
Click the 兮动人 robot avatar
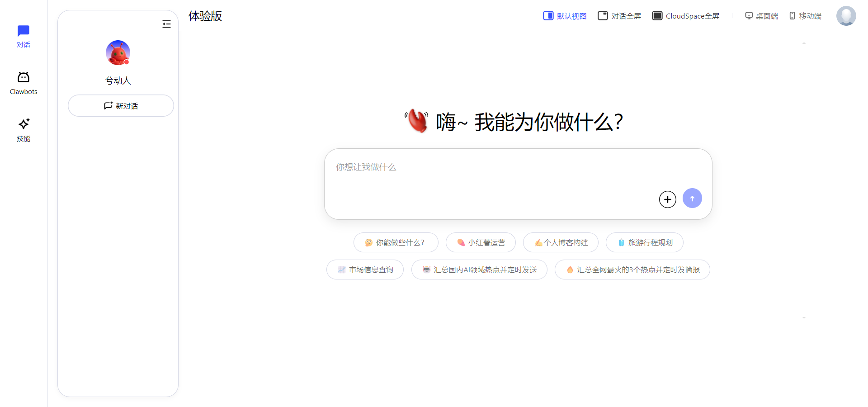pyautogui.click(x=117, y=52)
